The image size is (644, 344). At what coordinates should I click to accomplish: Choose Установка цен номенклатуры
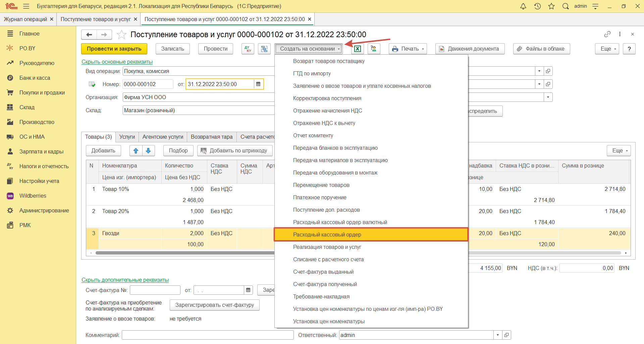(371, 321)
